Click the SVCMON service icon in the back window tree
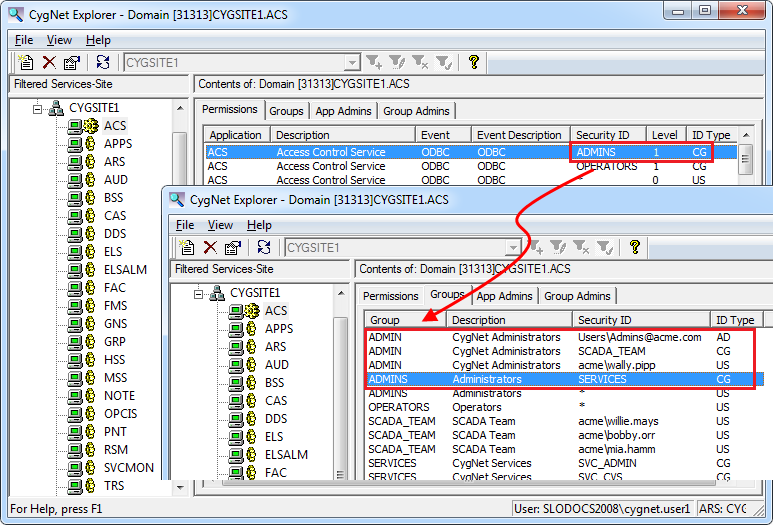 coord(81,468)
